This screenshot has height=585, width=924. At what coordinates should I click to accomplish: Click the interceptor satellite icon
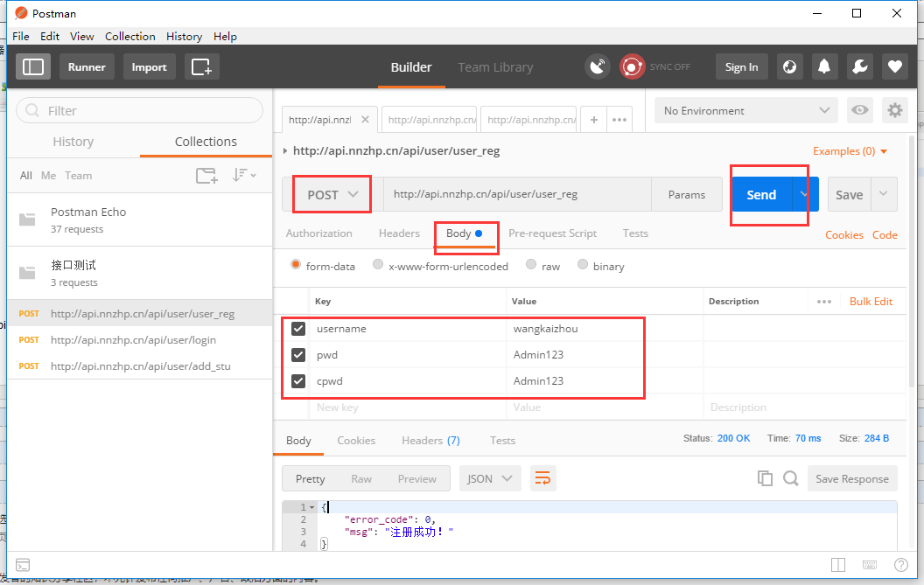(x=598, y=66)
